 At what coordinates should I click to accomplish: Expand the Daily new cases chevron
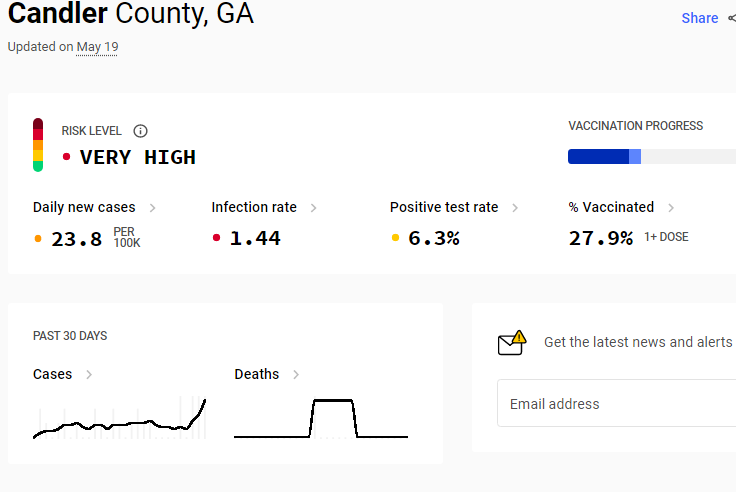(153, 208)
